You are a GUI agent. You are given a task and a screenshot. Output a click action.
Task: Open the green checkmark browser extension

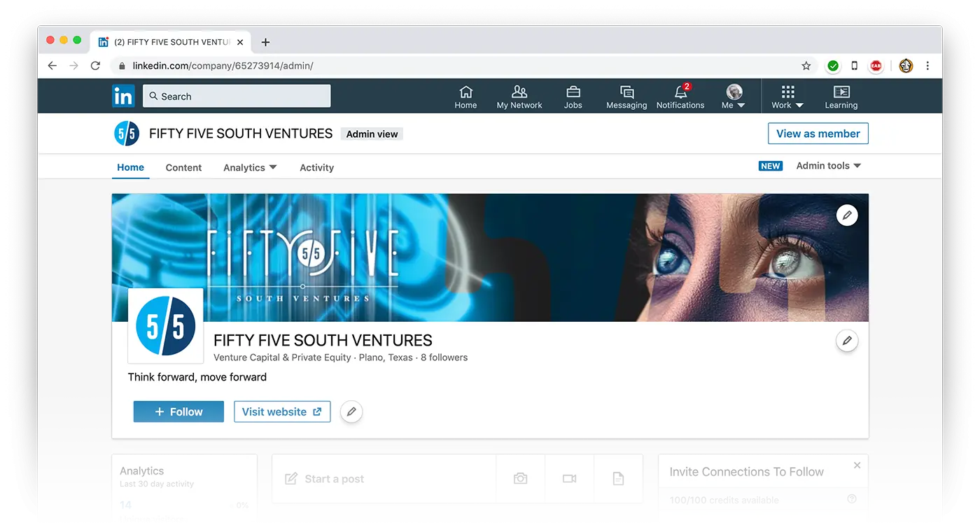click(x=833, y=66)
